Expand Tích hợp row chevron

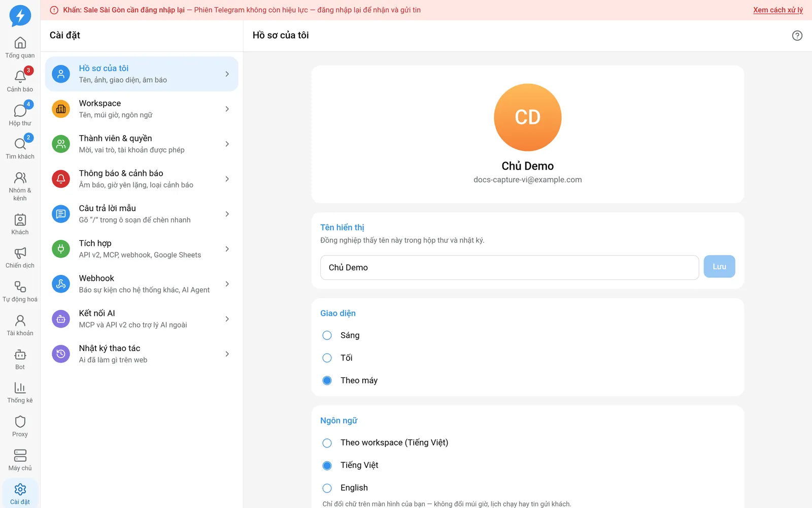point(227,249)
